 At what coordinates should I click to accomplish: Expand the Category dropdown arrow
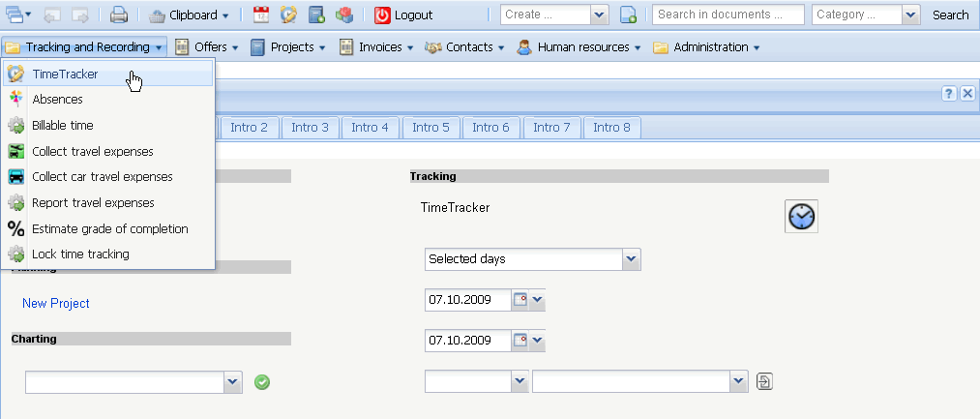click(x=912, y=15)
